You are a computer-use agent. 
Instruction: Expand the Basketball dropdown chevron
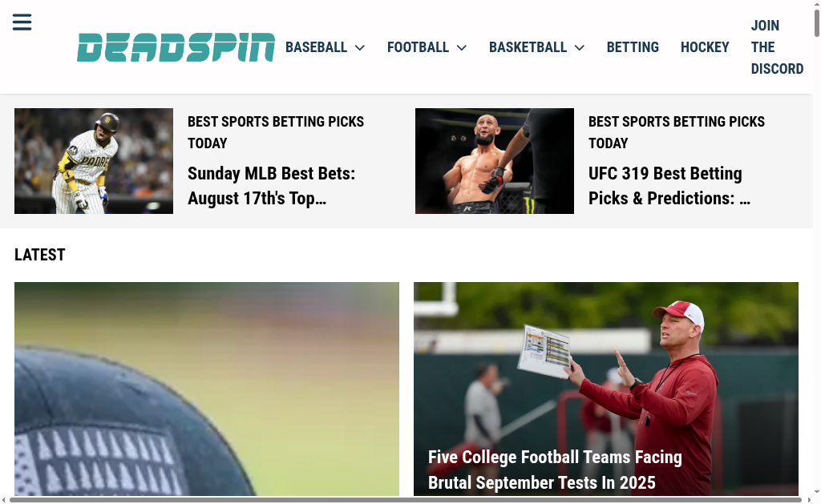coord(579,47)
